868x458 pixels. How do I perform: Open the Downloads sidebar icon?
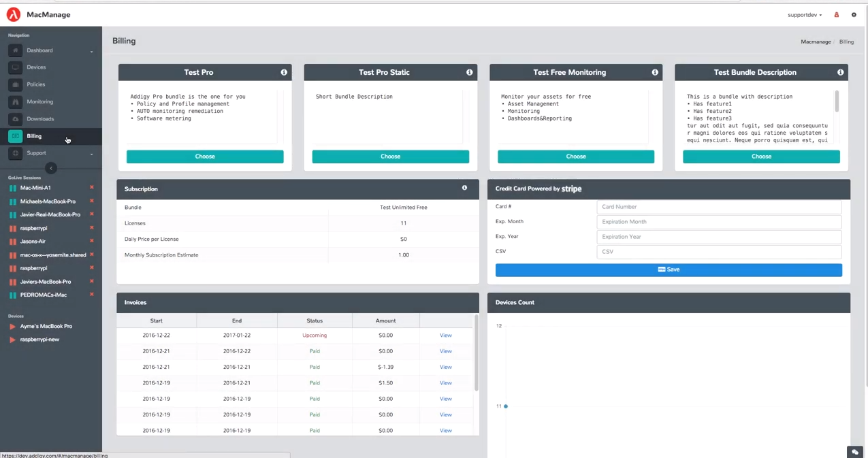pyautogui.click(x=15, y=119)
